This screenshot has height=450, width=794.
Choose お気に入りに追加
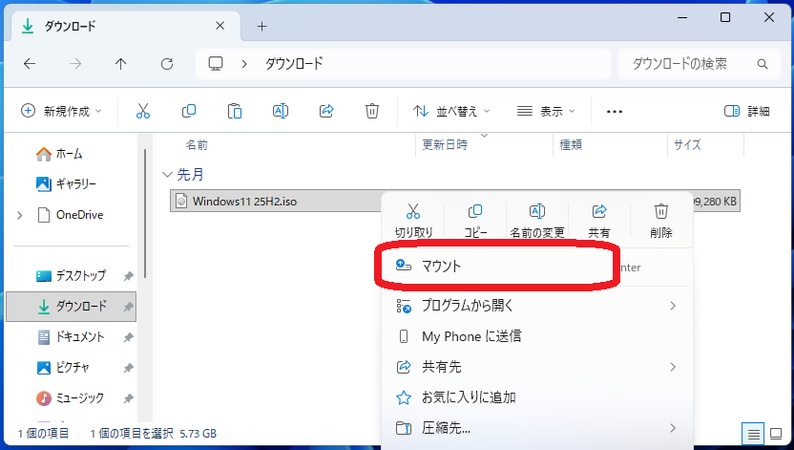(537, 397)
